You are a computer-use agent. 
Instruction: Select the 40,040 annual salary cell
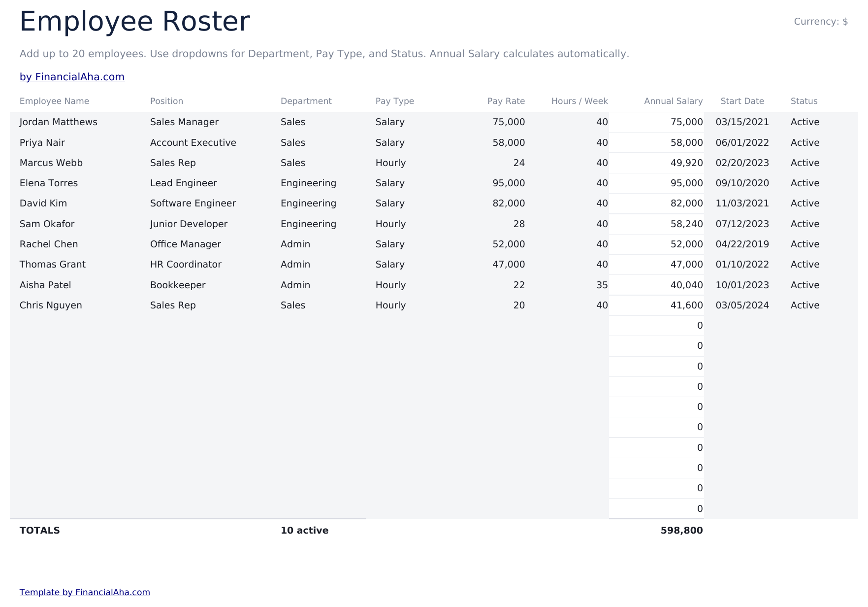click(656, 285)
